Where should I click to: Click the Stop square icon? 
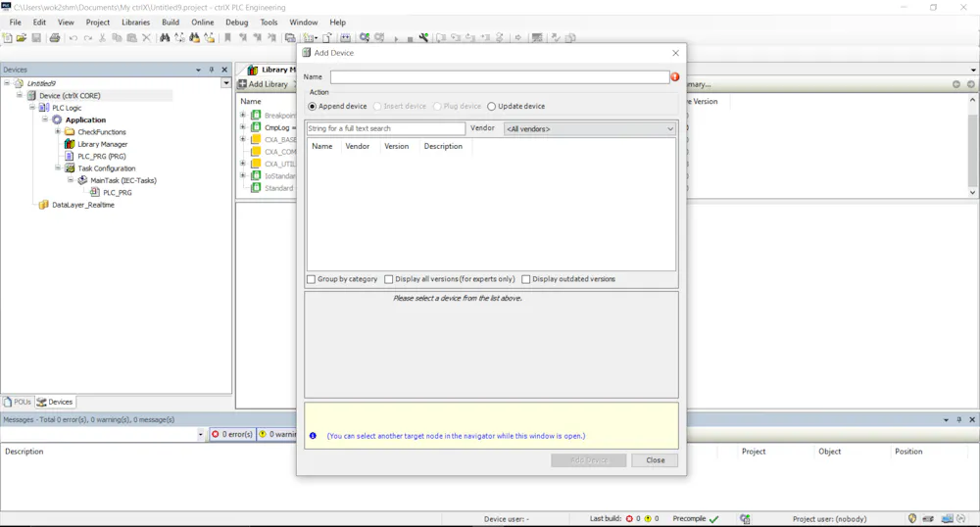(410, 39)
